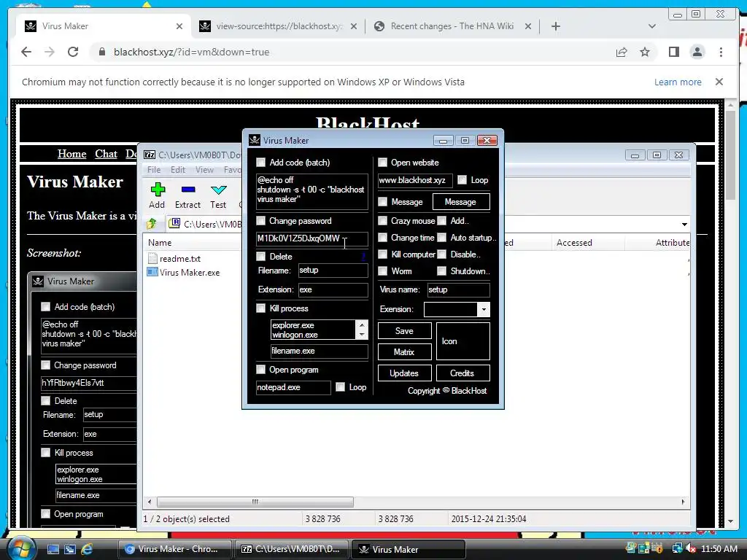Screen dimensions: 747x560
Task: Click down arrow of kill process list
Action: pyautogui.click(x=362, y=334)
